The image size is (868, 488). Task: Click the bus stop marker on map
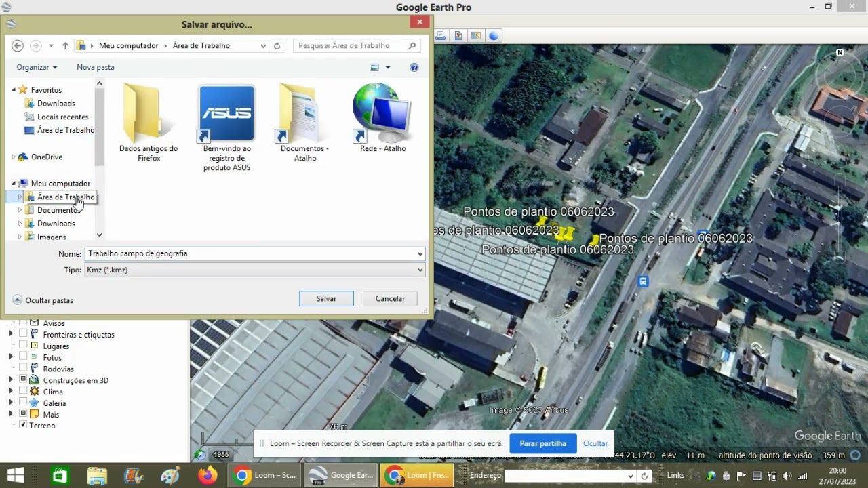pos(643,281)
